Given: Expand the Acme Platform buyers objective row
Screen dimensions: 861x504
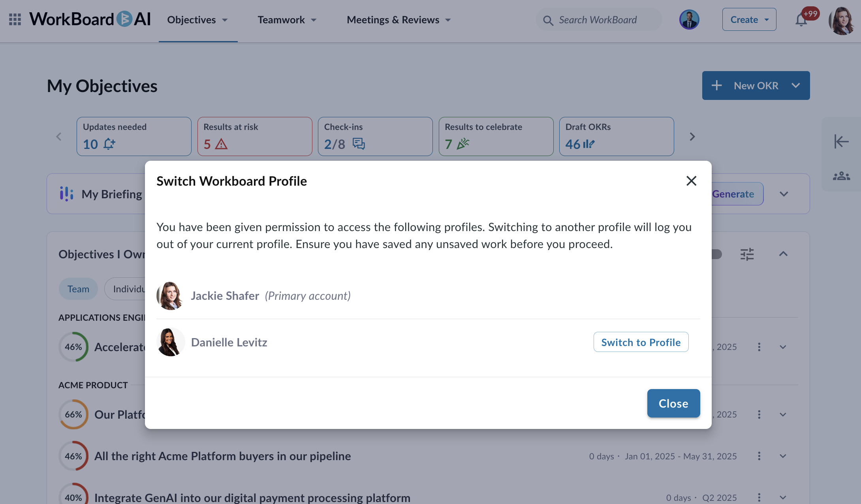Looking at the screenshot, I should point(783,456).
